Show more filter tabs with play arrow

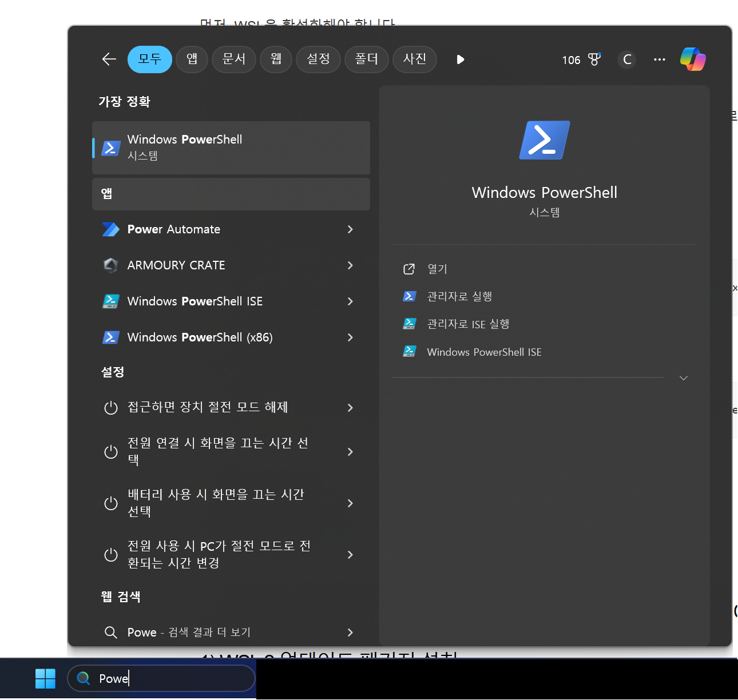click(461, 59)
